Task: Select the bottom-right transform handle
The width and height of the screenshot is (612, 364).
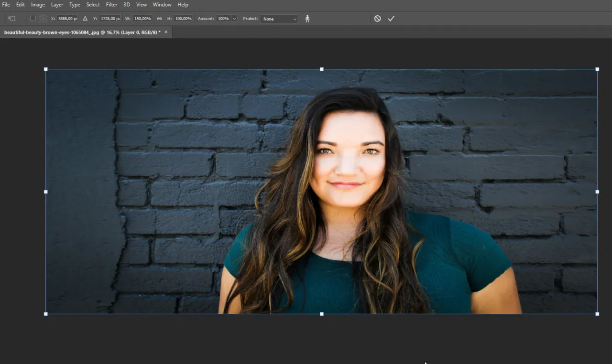Action: point(597,314)
